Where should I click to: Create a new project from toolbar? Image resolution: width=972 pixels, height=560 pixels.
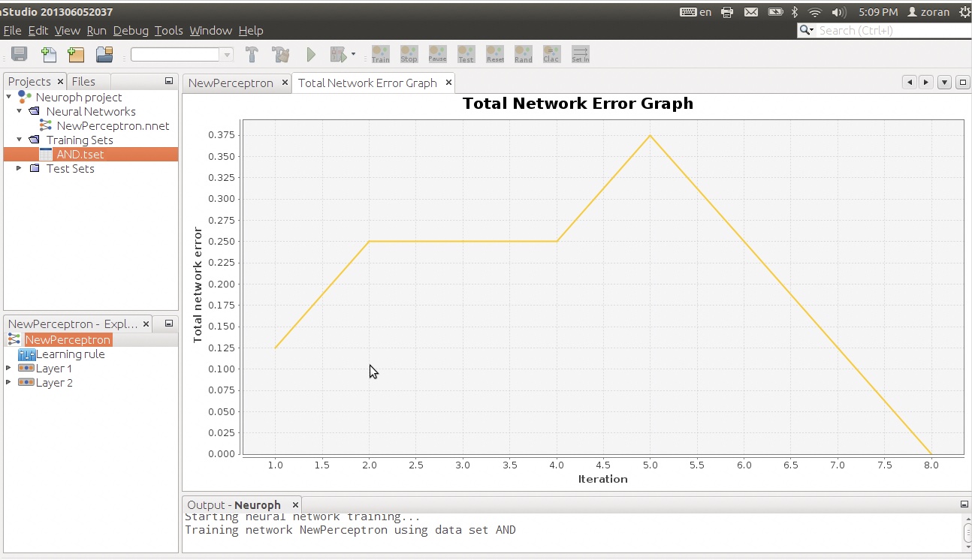click(76, 54)
